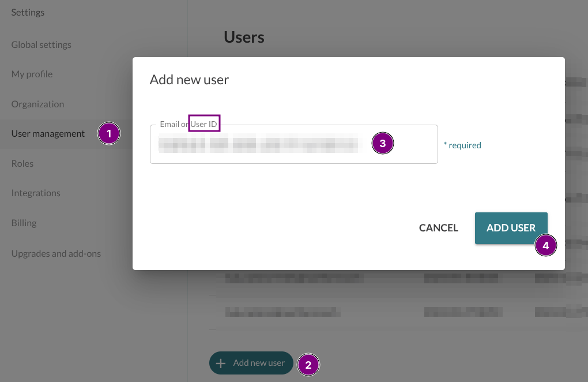Cancel the Add new user dialog

point(438,228)
